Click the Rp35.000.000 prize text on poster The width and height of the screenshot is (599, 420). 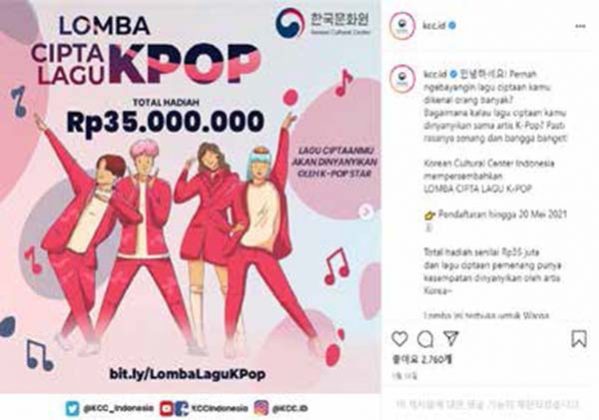point(165,122)
